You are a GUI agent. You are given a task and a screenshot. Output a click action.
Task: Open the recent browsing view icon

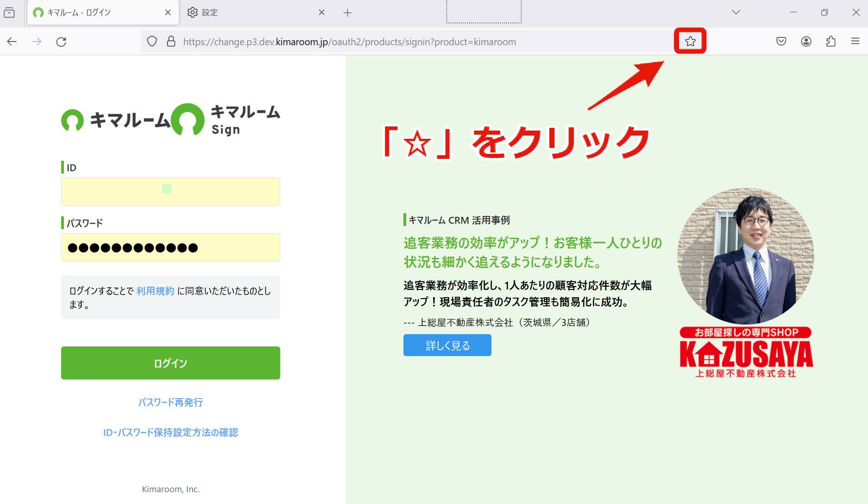[x=9, y=12]
